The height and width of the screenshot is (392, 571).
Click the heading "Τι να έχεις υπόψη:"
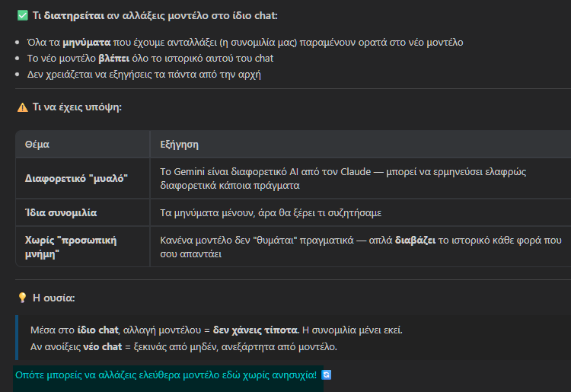click(x=77, y=107)
